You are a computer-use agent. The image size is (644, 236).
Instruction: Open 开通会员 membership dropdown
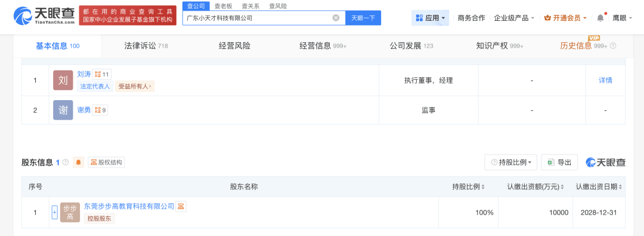565,18
